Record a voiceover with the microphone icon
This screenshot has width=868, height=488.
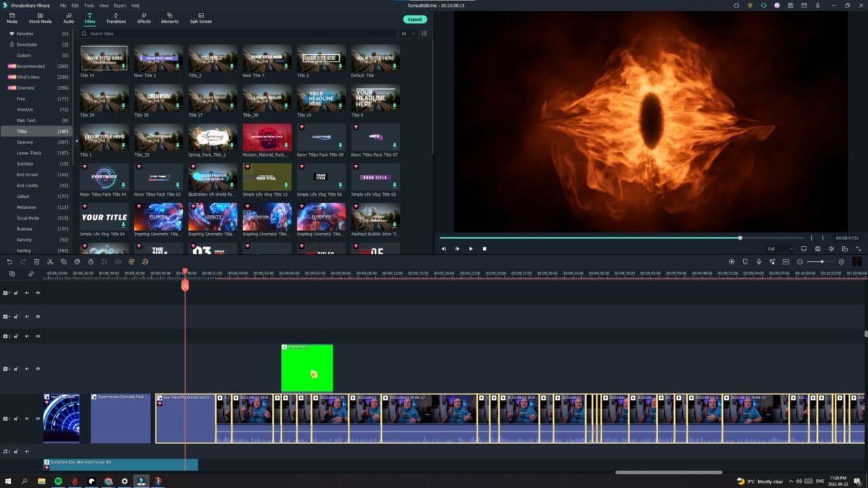click(x=758, y=262)
